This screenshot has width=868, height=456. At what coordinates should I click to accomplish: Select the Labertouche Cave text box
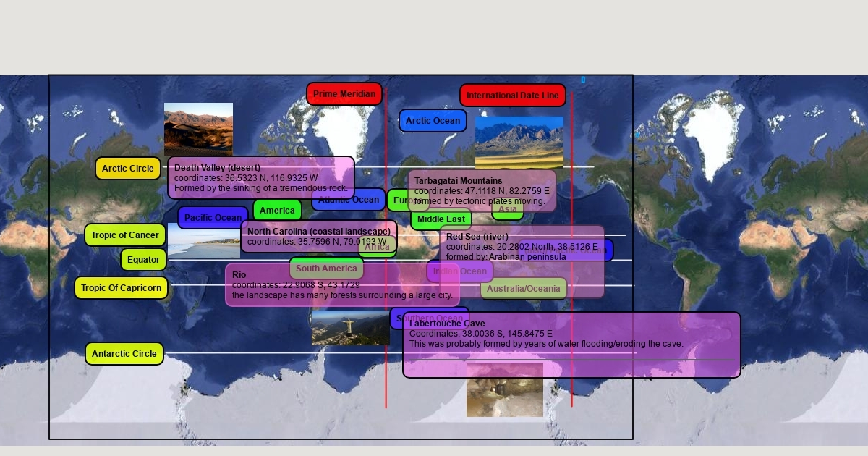pyautogui.click(x=571, y=345)
